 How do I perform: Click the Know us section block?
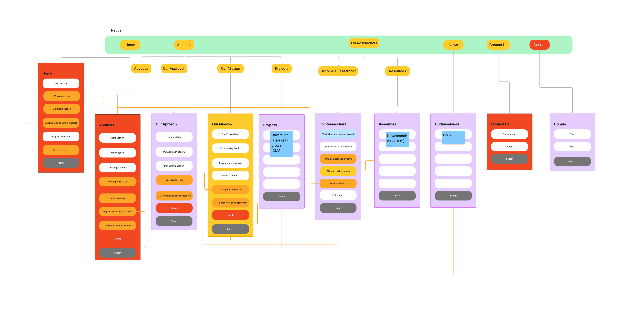point(338,183)
